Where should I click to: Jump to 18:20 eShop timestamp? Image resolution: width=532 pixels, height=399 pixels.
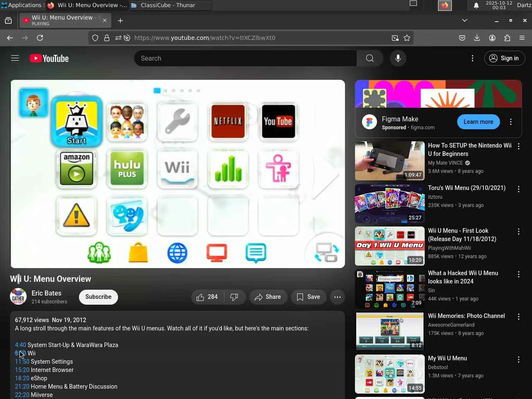coord(22,378)
